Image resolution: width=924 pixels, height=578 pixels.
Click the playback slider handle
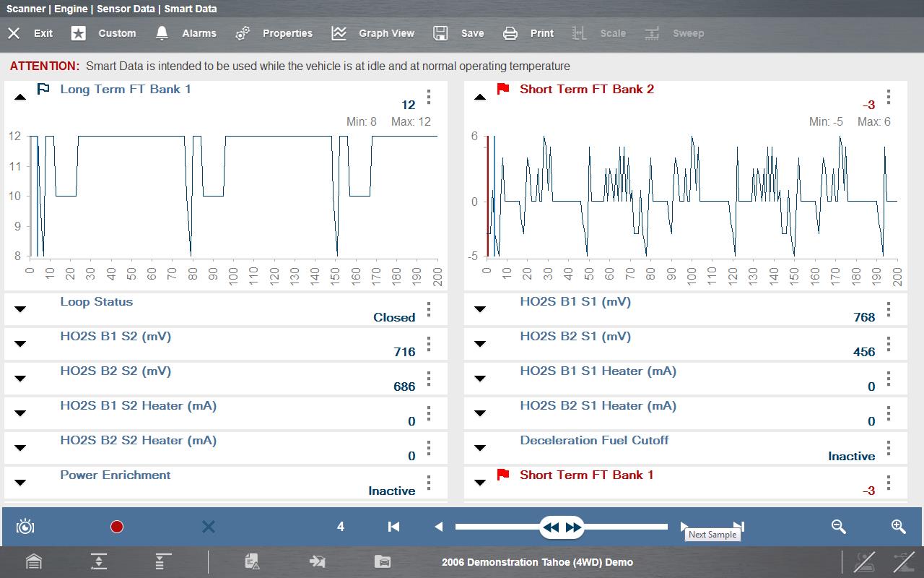coord(562,527)
